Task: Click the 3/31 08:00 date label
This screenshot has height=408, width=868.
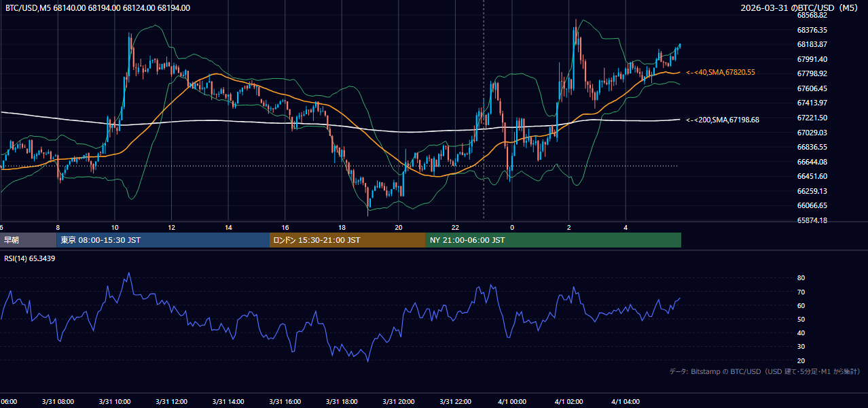Action: point(58,402)
